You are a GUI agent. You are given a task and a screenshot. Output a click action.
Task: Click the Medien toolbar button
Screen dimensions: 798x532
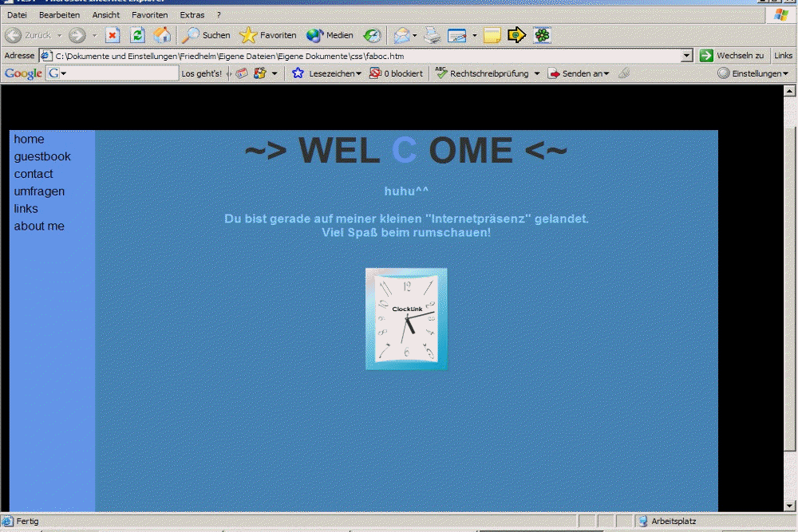pyautogui.click(x=330, y=35)
